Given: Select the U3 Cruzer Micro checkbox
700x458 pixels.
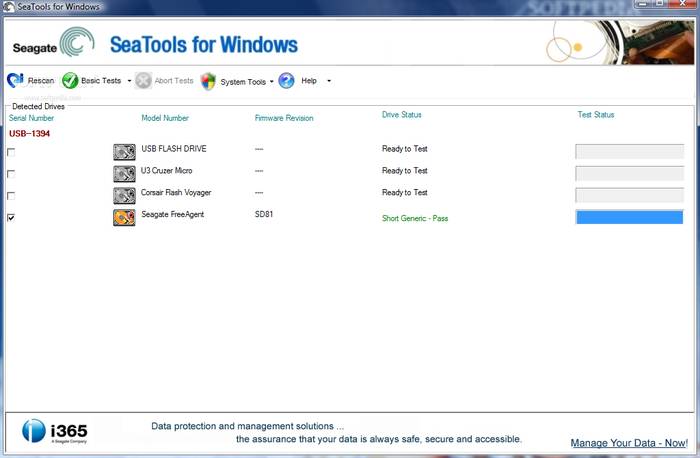Looking at the screenshot, I should pos(11,173).
